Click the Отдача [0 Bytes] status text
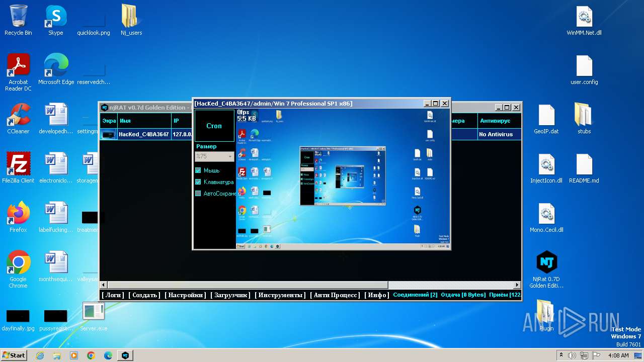Image resolution: width=644 pixels, height=362 pixels. [463, 295]
